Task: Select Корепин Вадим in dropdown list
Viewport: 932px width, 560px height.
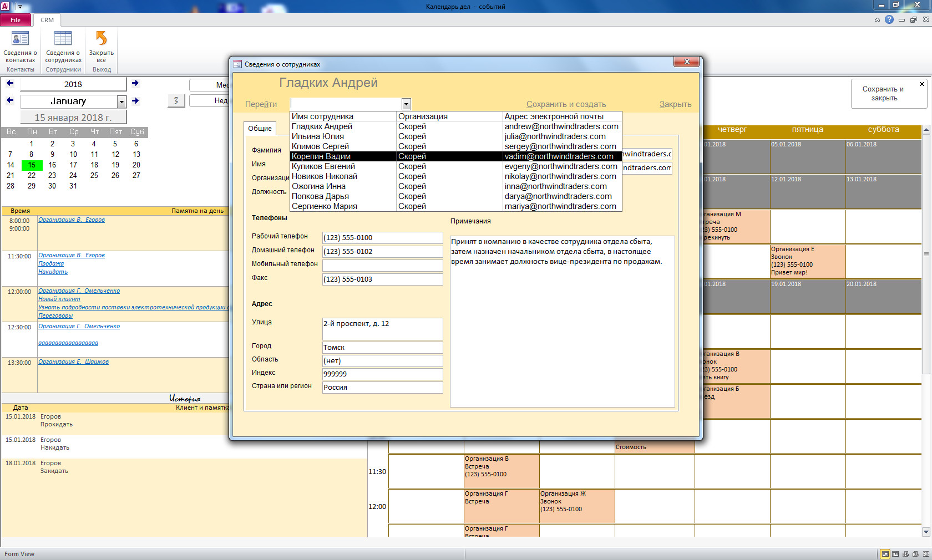Action: 455,156
